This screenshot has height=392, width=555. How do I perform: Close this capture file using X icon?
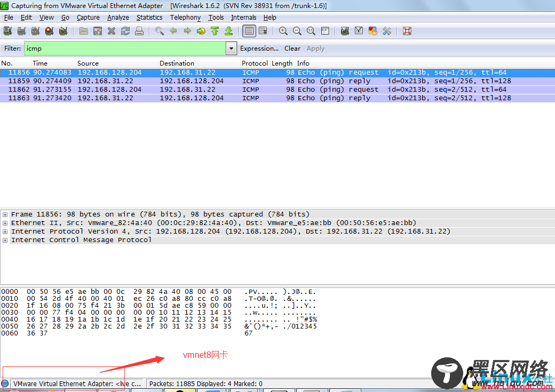(x=112, y=31)
